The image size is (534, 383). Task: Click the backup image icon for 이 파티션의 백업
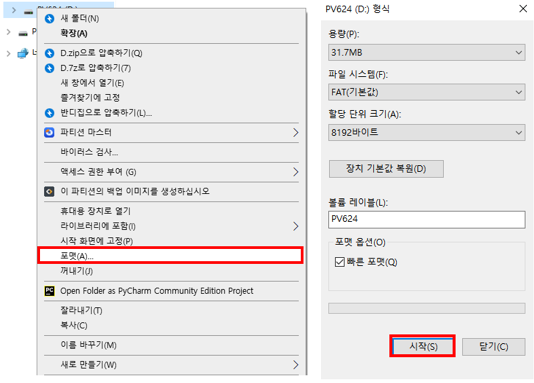(x=49, y=191)
